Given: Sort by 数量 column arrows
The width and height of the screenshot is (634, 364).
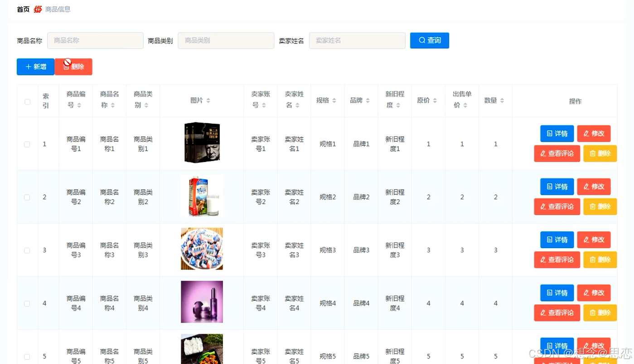Looking at the screenshot, I should (x=502, y=101).
